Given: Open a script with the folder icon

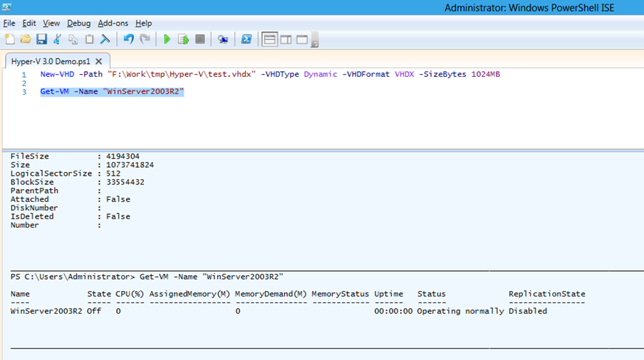Looking at the screenshot, I should pos(26,39).
